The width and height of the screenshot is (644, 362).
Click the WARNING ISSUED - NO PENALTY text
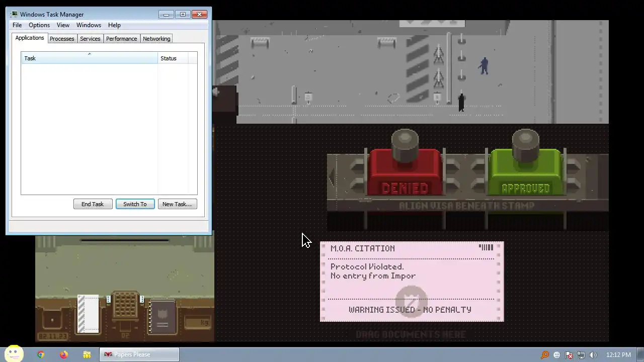[x=410, y=310]
